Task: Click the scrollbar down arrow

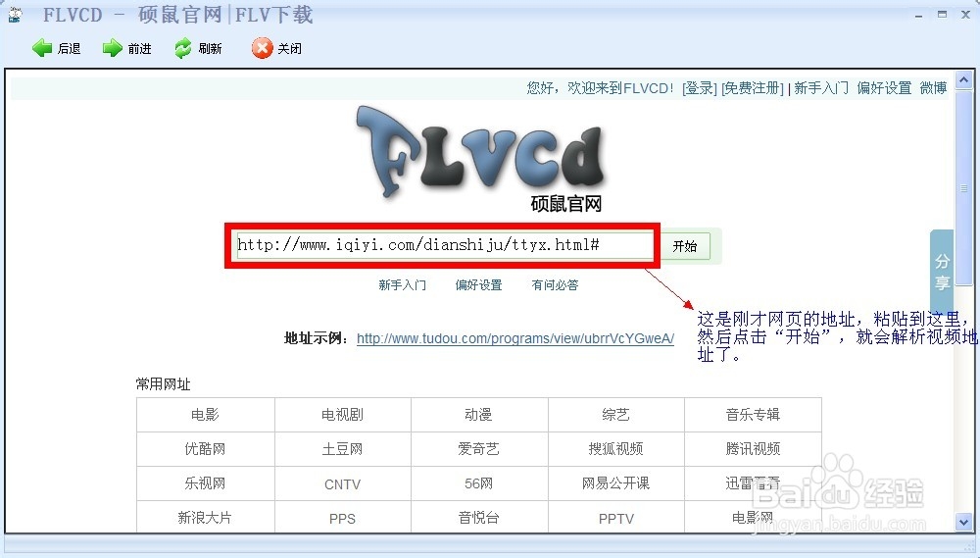Action: pos(963,521)
